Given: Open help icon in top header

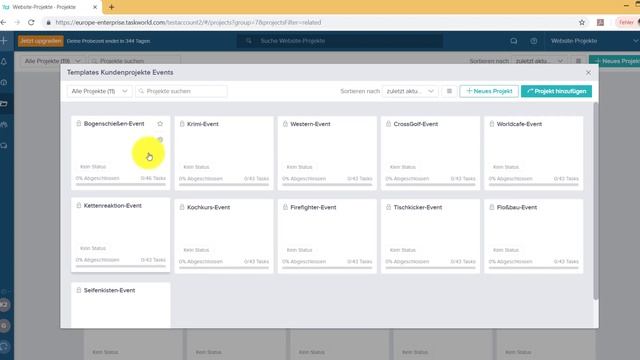Looking at the screenshot, I should click(x=533, y=41).
